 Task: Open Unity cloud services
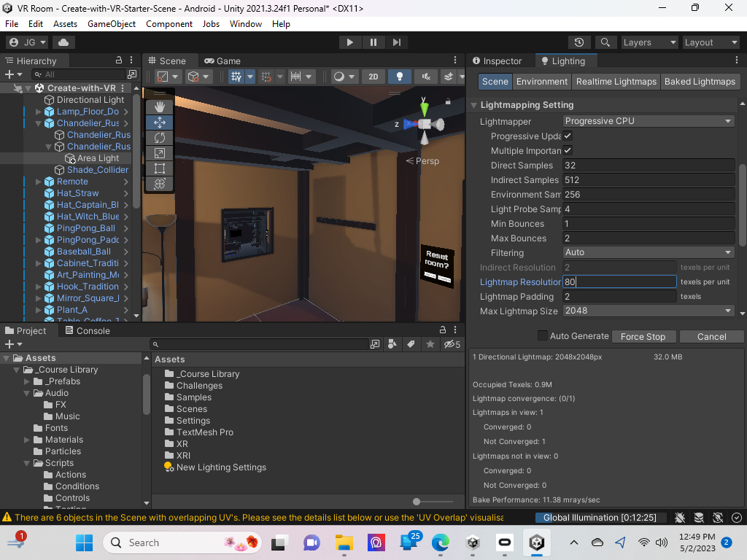(63, 42)
